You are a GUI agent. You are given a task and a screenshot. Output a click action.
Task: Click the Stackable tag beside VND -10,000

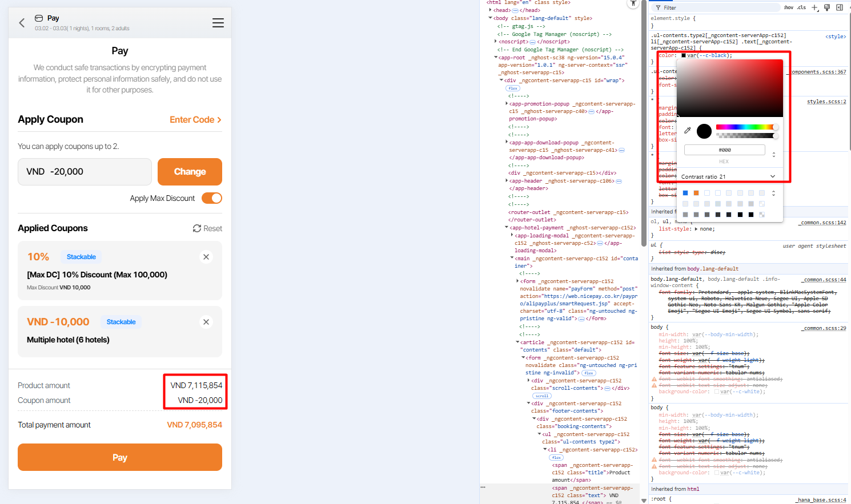121,322
